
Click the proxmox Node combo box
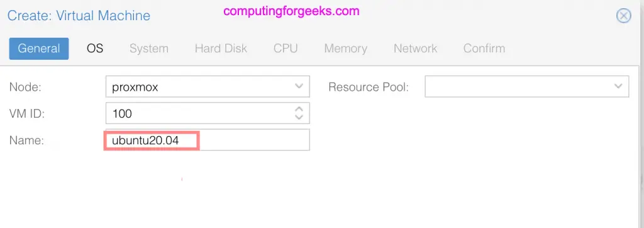[x=208, y=87]
